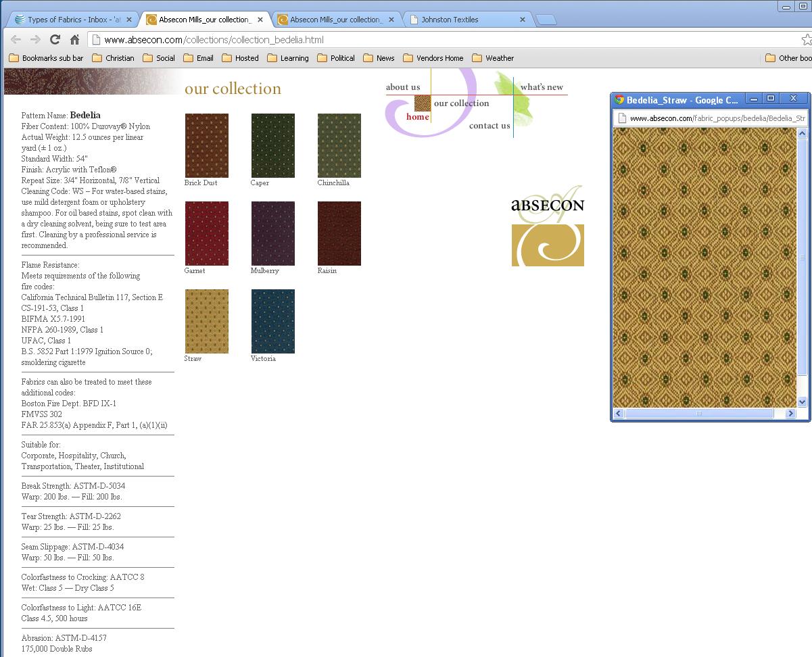The width and height of the screenshot is (812, 657).
Task: Switch to the Johnston Textiles tab
Action: pyautogui.click(x=467, y=20)
